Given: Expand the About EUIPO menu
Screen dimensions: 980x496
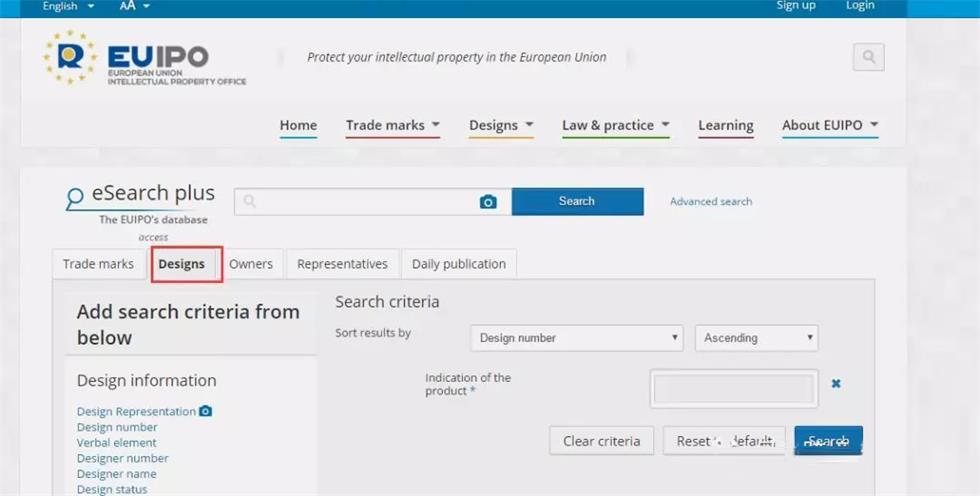Looking at the screenshot, I should pyautogui.click(x=830, y=126).
